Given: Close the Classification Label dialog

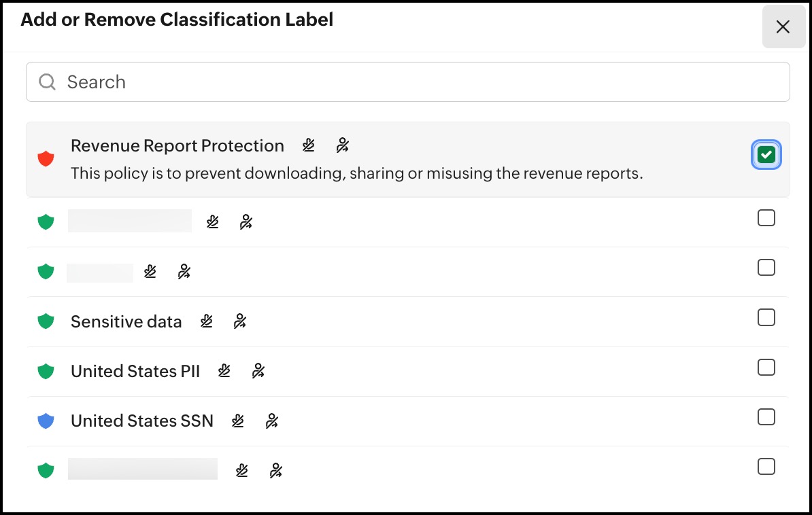Looking at the screenshot, I should [783, 27].
